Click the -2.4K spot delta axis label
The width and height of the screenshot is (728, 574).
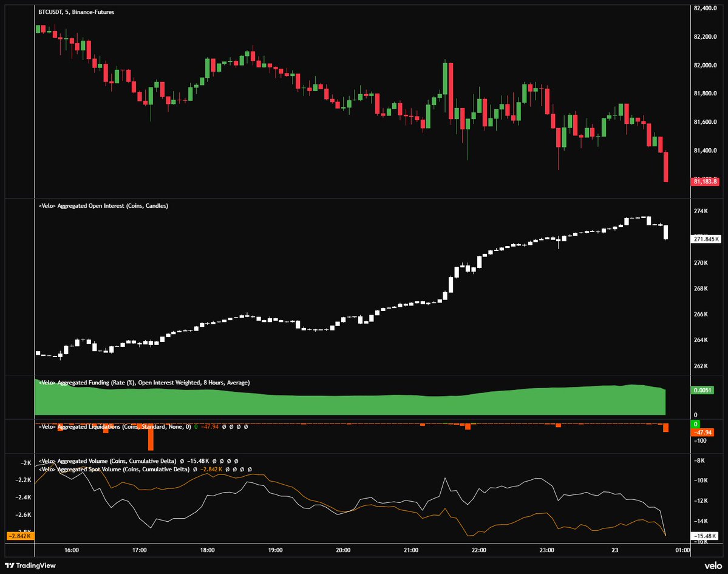[23, 497]
